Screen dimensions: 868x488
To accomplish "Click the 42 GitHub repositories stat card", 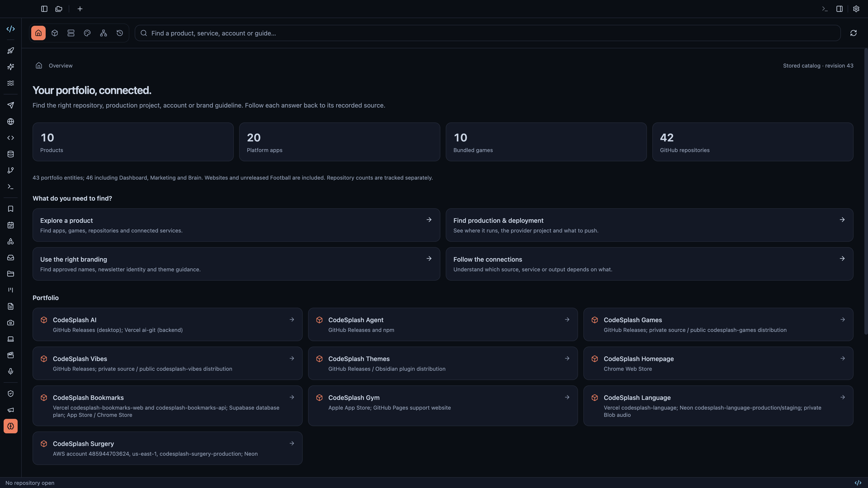I will (753, 142).
